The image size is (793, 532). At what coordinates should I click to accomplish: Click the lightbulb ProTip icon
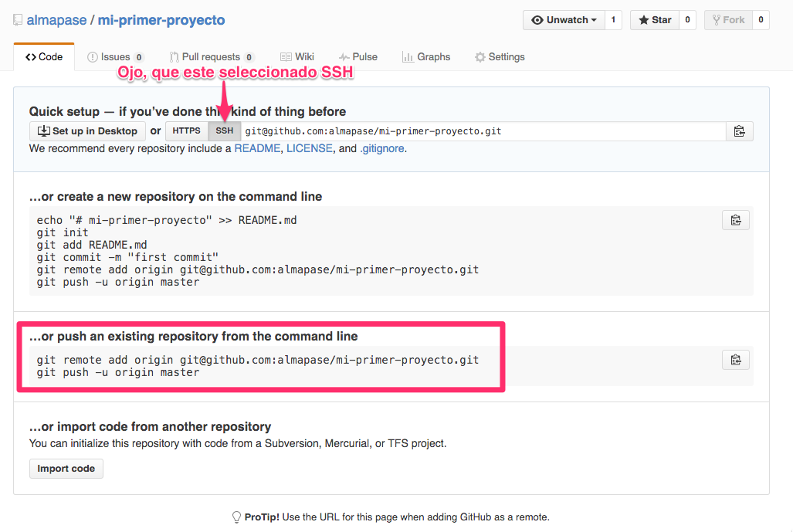click(236, 517)
